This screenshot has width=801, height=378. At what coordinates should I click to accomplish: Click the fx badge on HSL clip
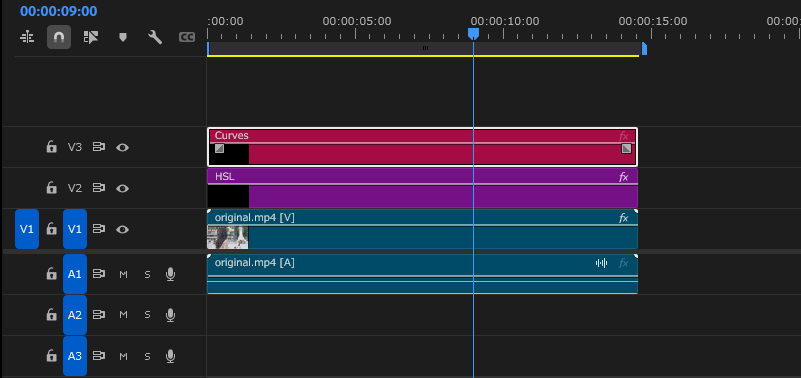point(623,177)
